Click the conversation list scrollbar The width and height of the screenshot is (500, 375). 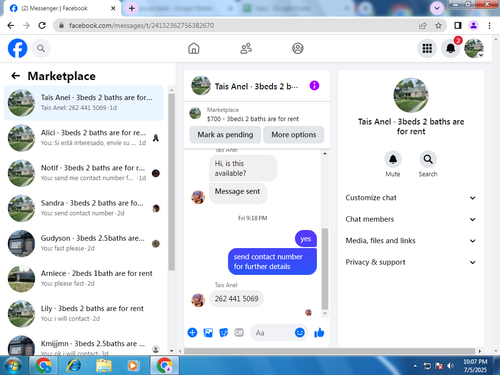171,182
